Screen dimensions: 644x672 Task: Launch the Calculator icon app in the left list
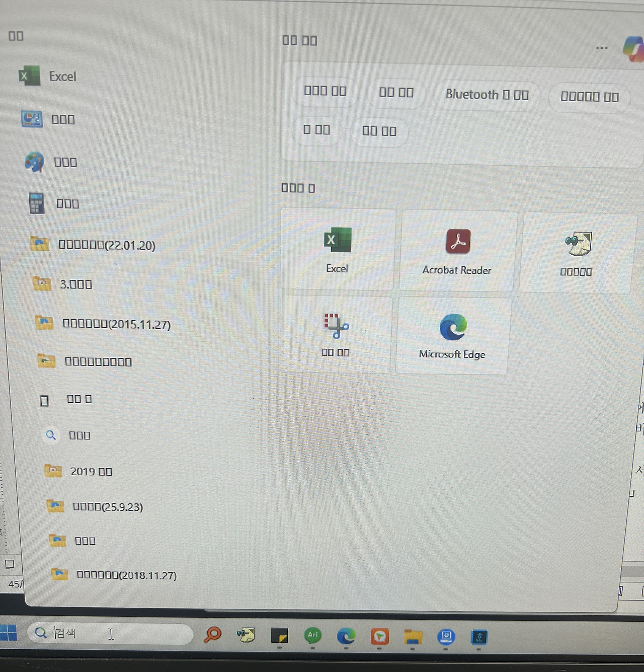pyautogui.click(x=54, y=204)
